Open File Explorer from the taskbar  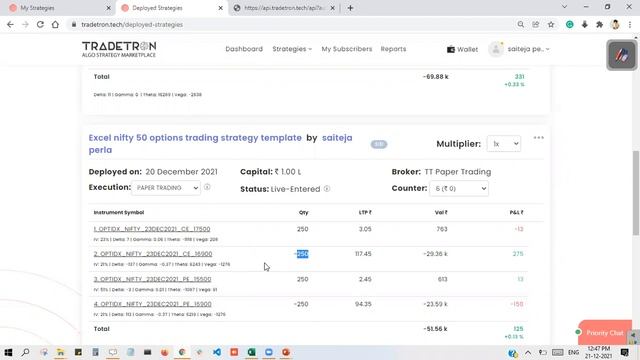[60, 352]
